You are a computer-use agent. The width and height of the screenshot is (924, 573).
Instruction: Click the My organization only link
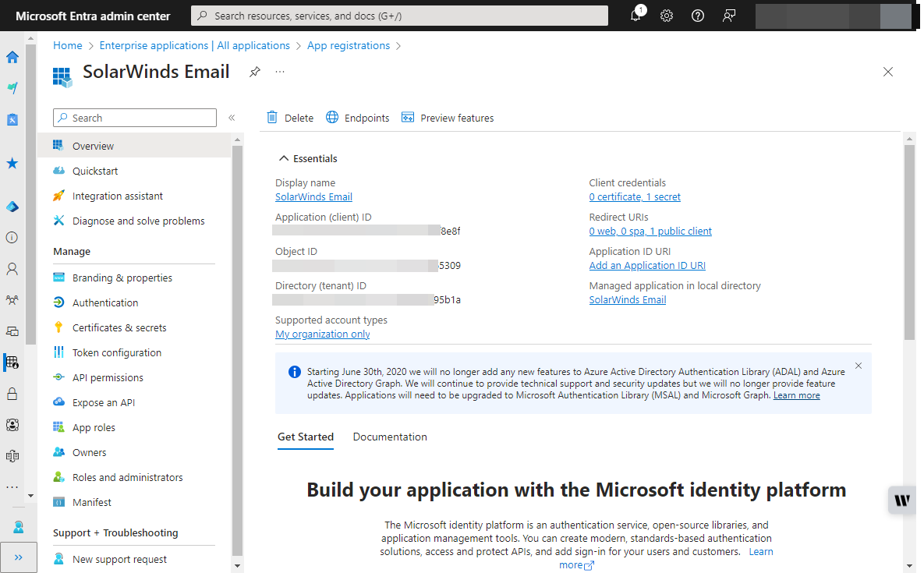[322, 334]
